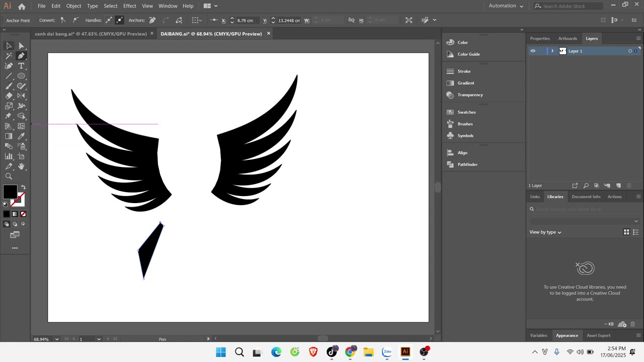Open the artboard number dropdown
Image resolution: width=644 pixels, height=362 pixels.
click(x=99, y=339)
